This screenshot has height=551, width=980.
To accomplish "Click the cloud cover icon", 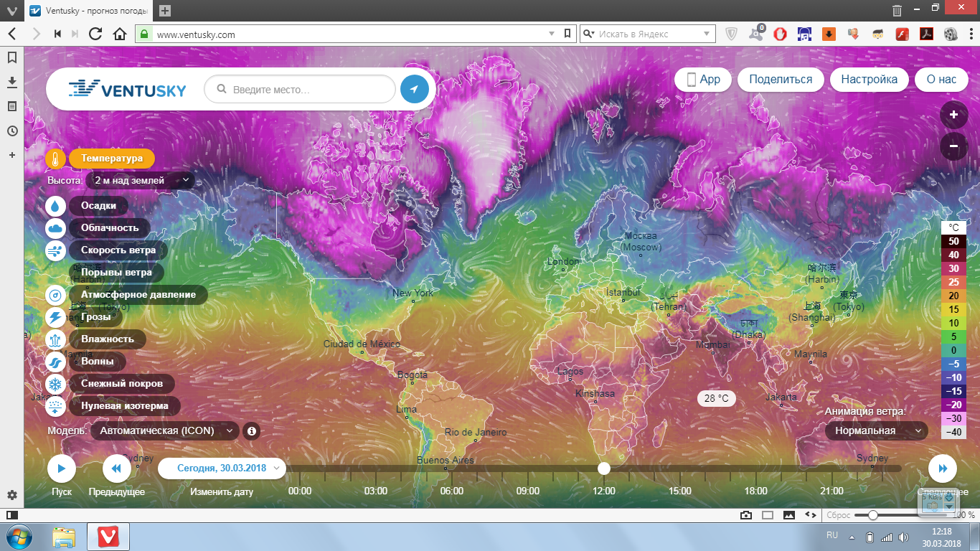I will coord(56,228).
